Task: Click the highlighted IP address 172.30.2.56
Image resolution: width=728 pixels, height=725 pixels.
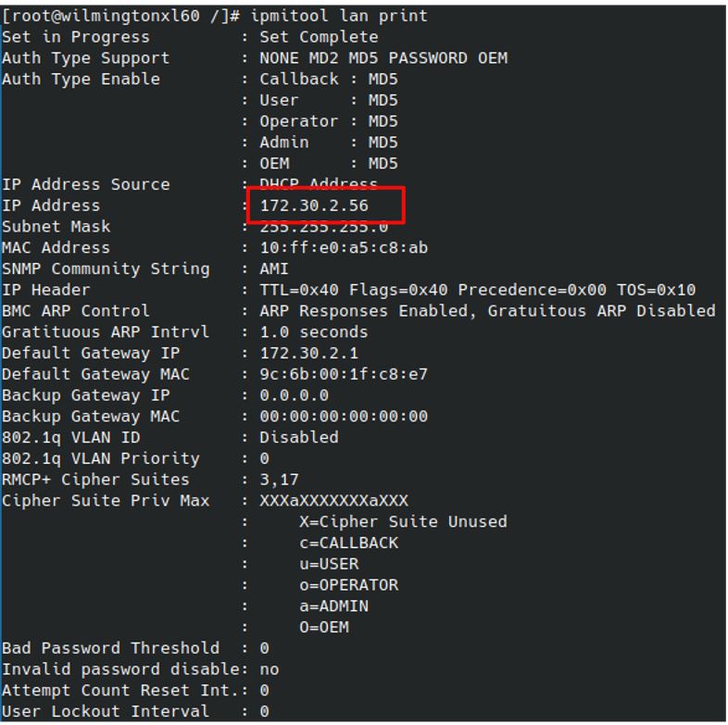Action: click(x=314, y=206)
